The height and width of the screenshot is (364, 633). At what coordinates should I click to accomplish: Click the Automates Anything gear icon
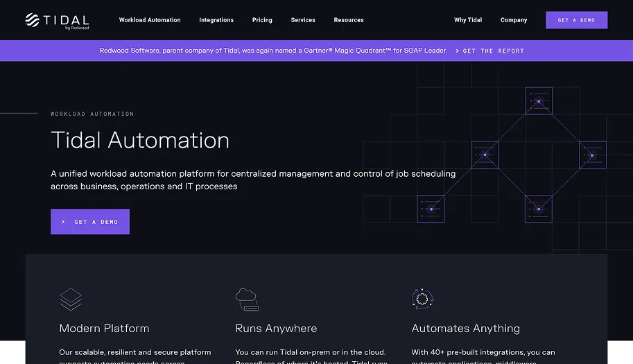[423, 299]
